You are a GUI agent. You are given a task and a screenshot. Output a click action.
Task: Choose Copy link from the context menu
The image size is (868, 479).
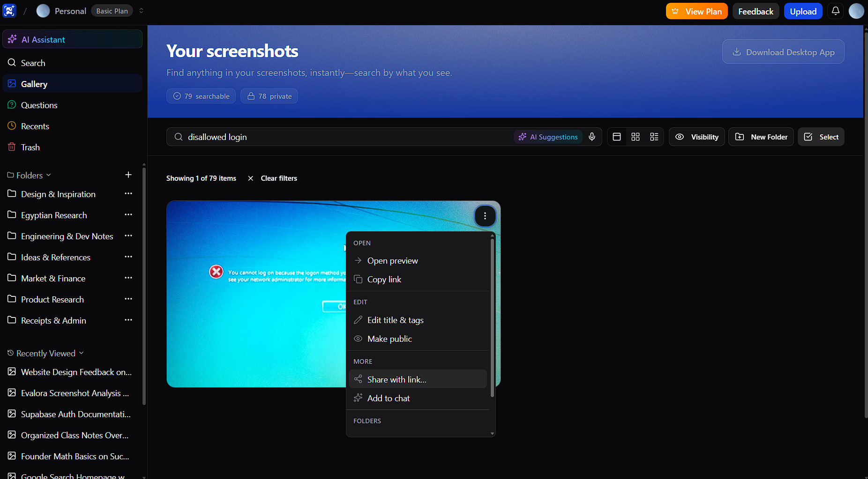tap(384, 279)
